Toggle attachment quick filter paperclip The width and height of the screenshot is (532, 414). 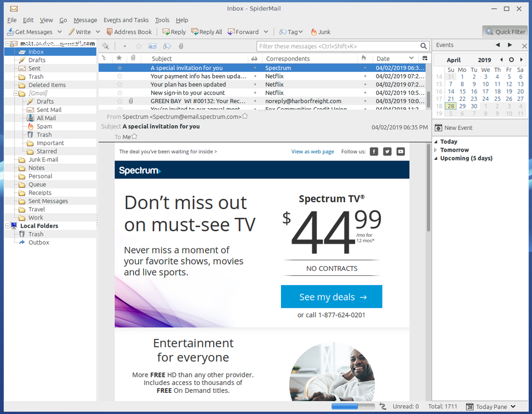tap(181, 46)
